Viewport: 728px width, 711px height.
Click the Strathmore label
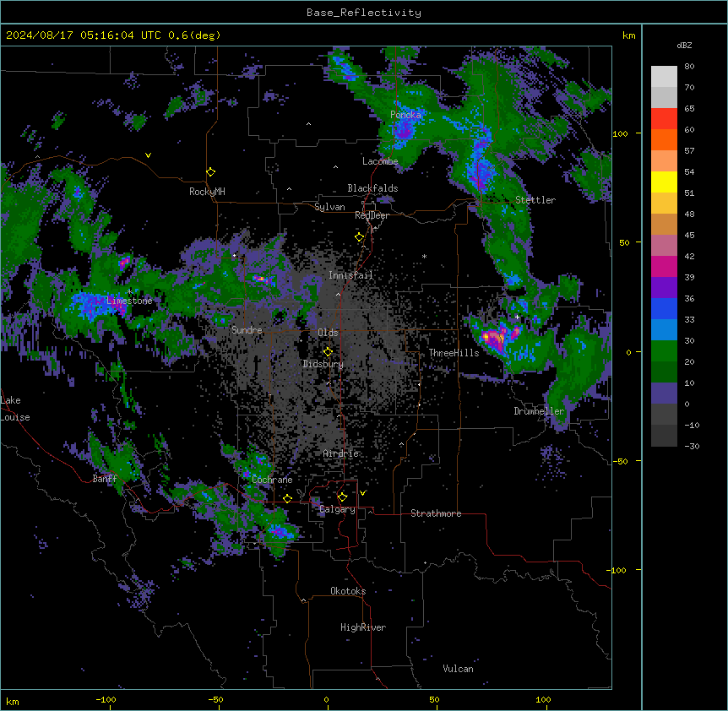point(436,513)
